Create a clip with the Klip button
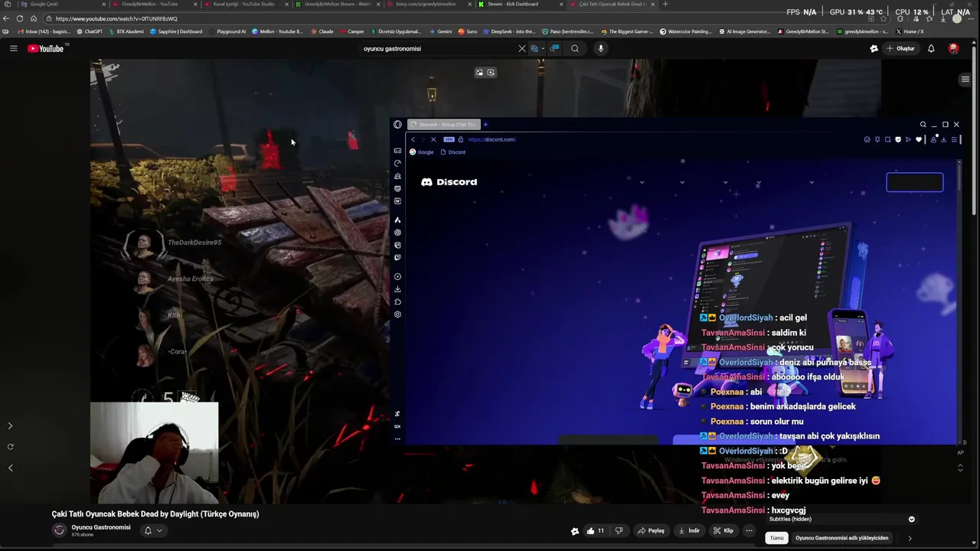 click(724, 530)
